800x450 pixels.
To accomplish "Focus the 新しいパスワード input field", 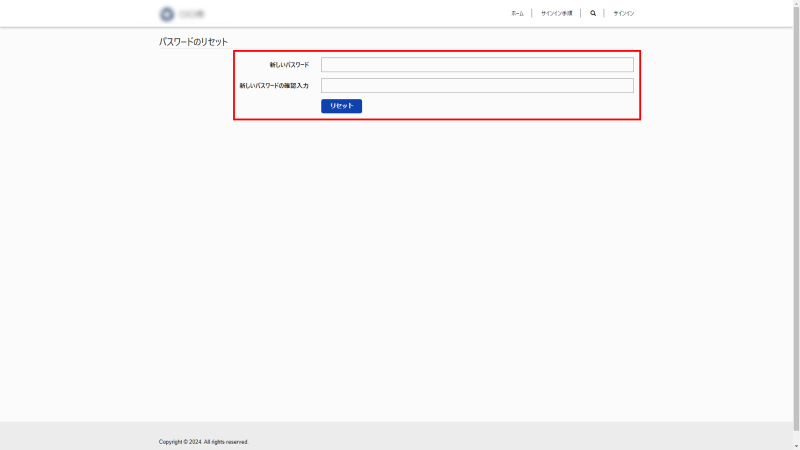I will 477,65.
